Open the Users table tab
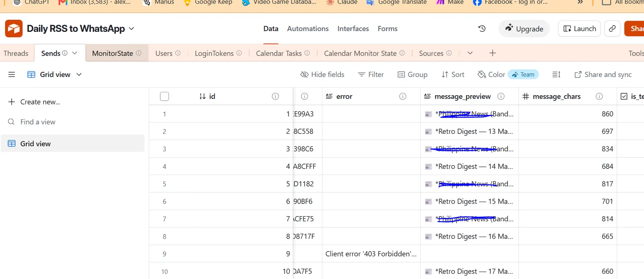644x279 pixels. click(x=168, y=53)
